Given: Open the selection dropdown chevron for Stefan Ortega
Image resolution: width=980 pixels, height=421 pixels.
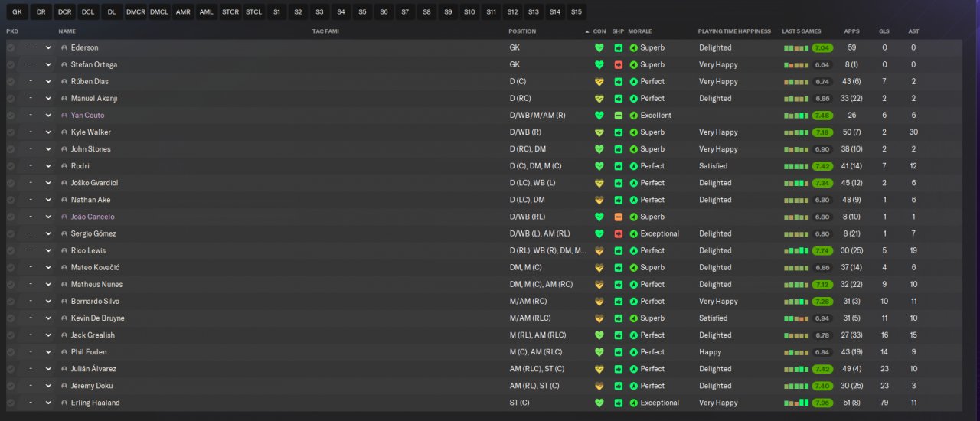Looking at the screenshot, I should tap(48, 64).
